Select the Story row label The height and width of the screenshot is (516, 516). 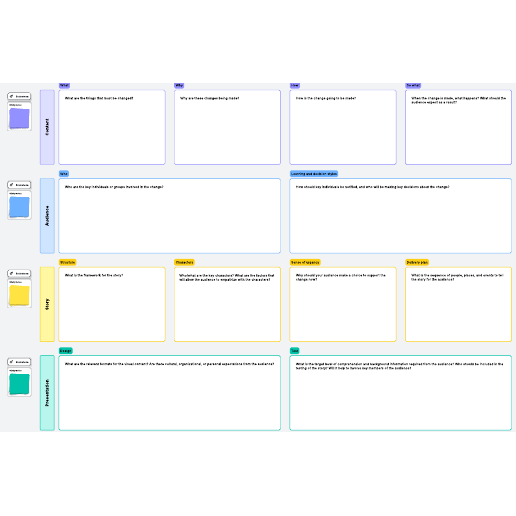(47, 304)
